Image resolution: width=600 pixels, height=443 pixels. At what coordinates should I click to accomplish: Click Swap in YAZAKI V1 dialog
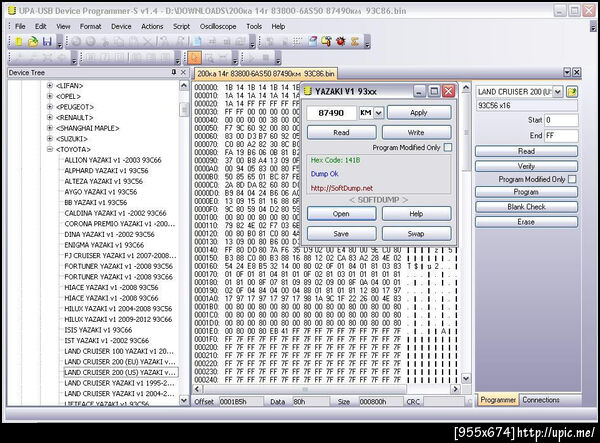click(x=416, y=233)
